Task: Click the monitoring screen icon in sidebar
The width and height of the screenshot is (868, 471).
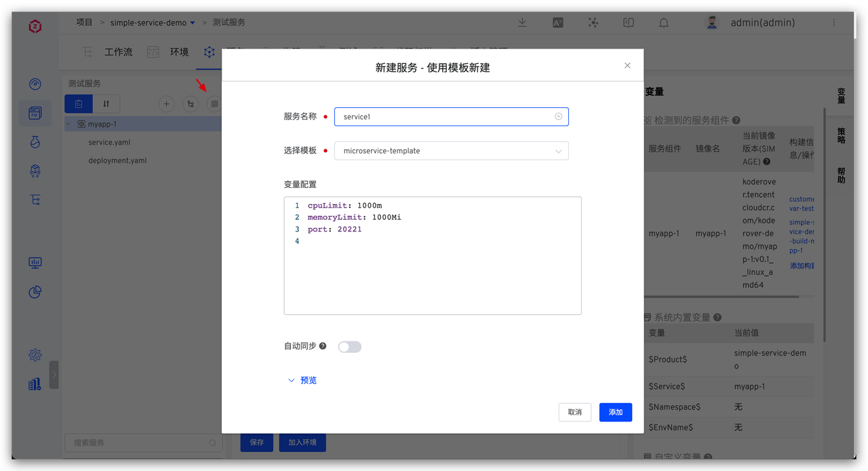Action: pyautogui.click(x=35, y=263)
